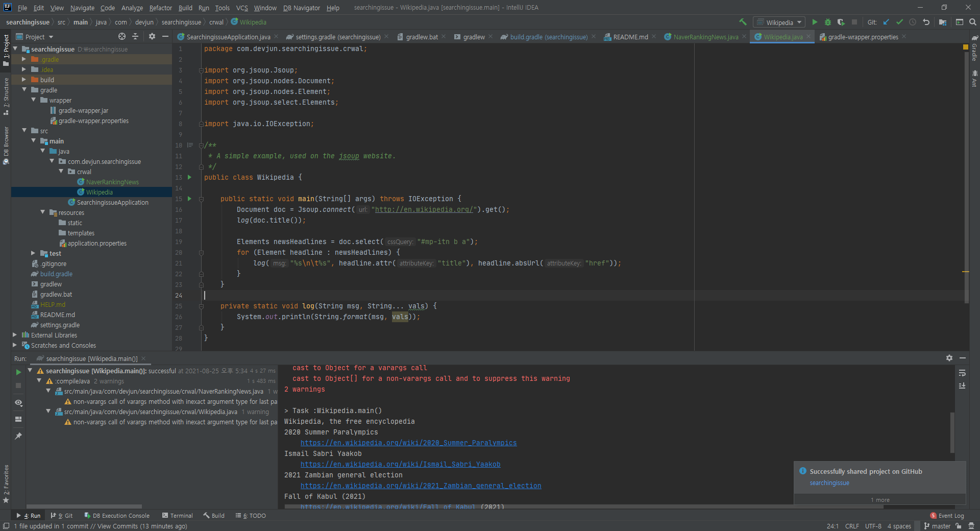Click the Build project hammer icon
The width and height of the screenshot is (980, 531).
743,22
